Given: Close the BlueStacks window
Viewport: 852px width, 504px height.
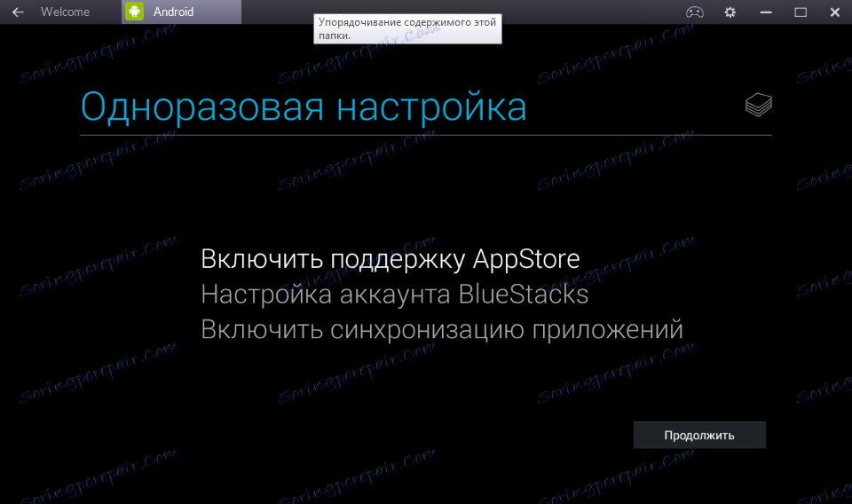Looking at the screenshot, I should click(x=835, y=12).
